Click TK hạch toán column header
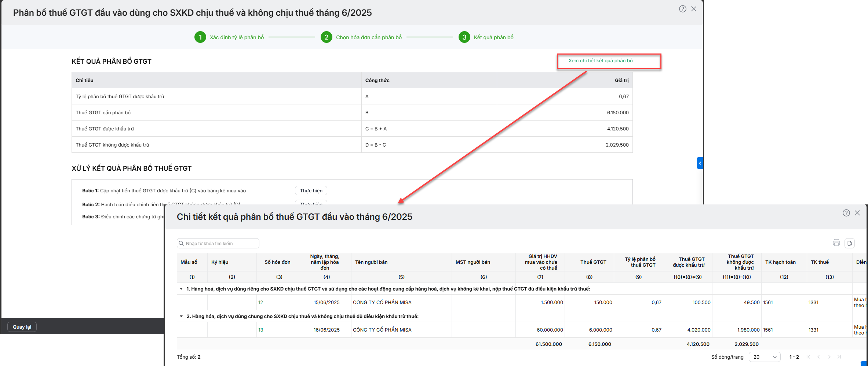Viewport: 868px width, 366px height. pyautogui.click(x=784, y=262)
